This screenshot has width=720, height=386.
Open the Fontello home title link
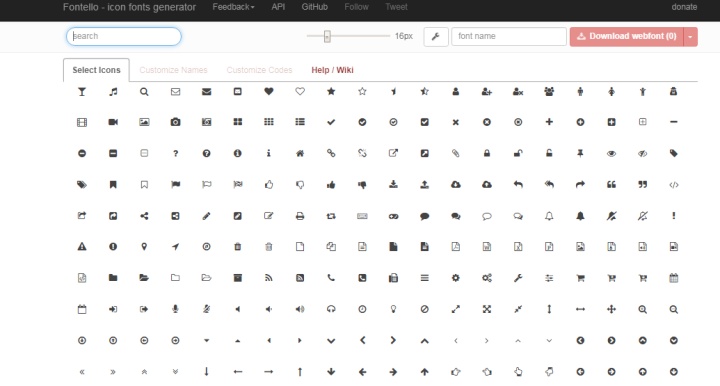(129, 7)
